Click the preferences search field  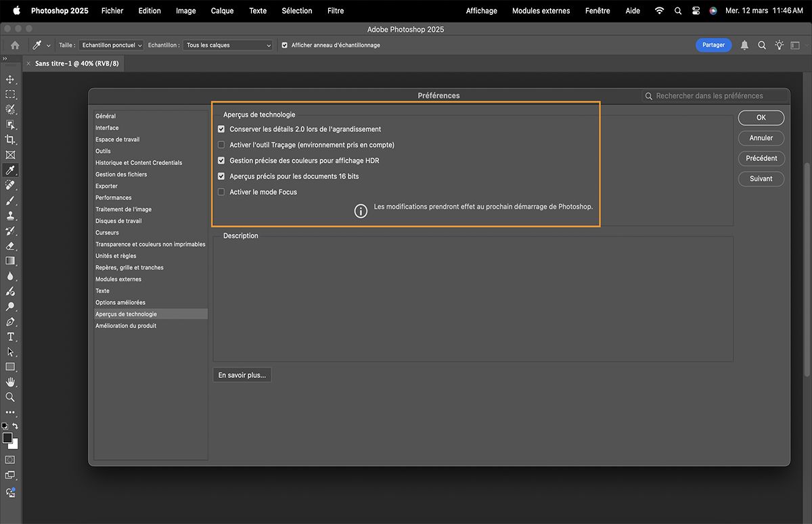click(715, 96)
